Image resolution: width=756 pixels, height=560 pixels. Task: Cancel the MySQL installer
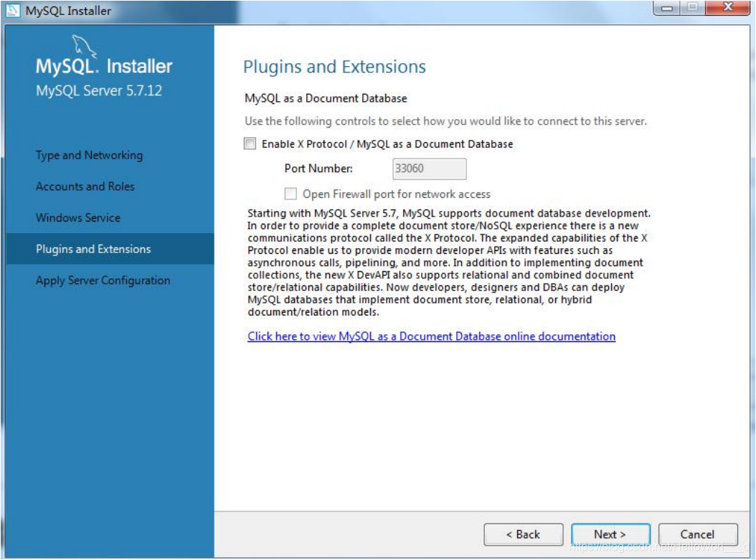[x=698, y=534]
